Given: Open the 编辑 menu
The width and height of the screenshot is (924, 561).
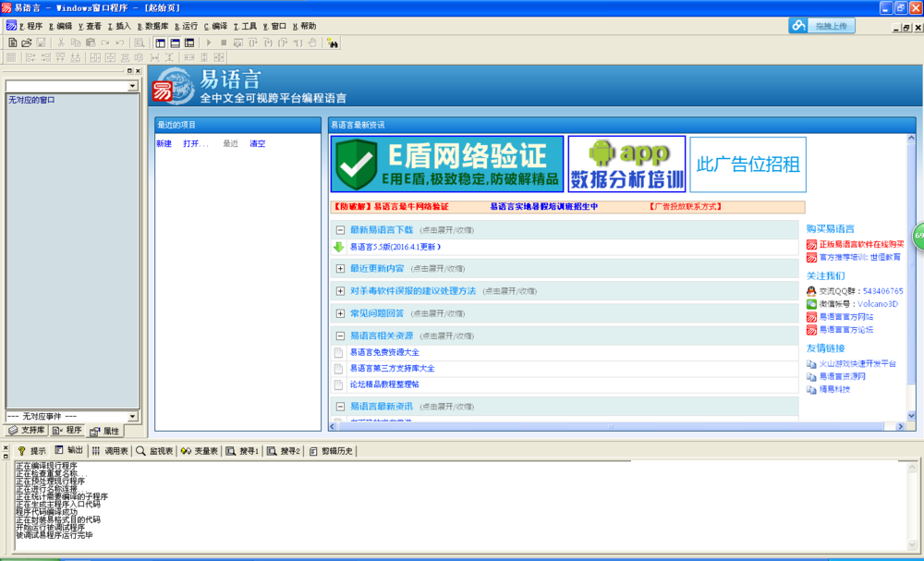Looking at the screenshot, I should point(61,26).
